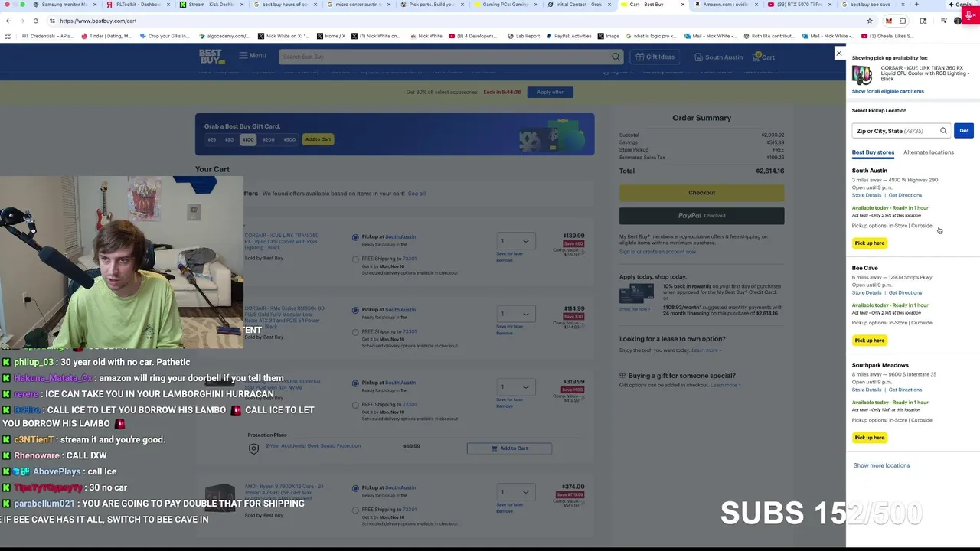Click the Best Buy logo in the header
980x551 pixels.
pos(211,56)
